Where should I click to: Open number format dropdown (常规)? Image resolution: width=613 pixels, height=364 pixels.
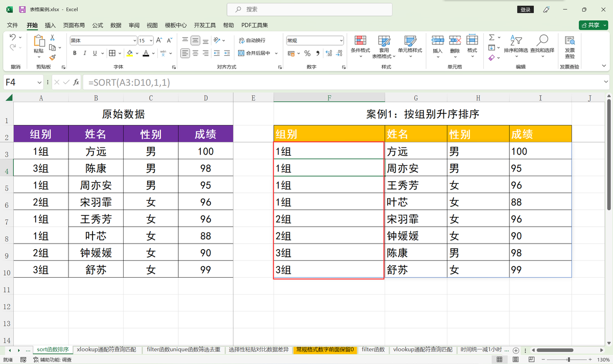click(x=341, y=40)
